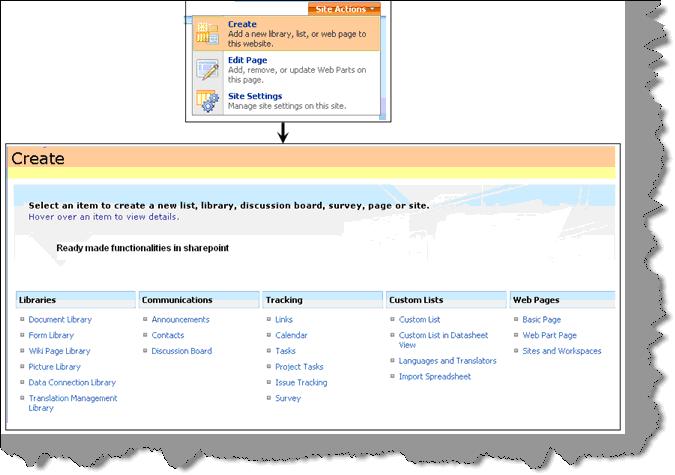
Task: Select Languages and Translators
Action: point(447,361)
